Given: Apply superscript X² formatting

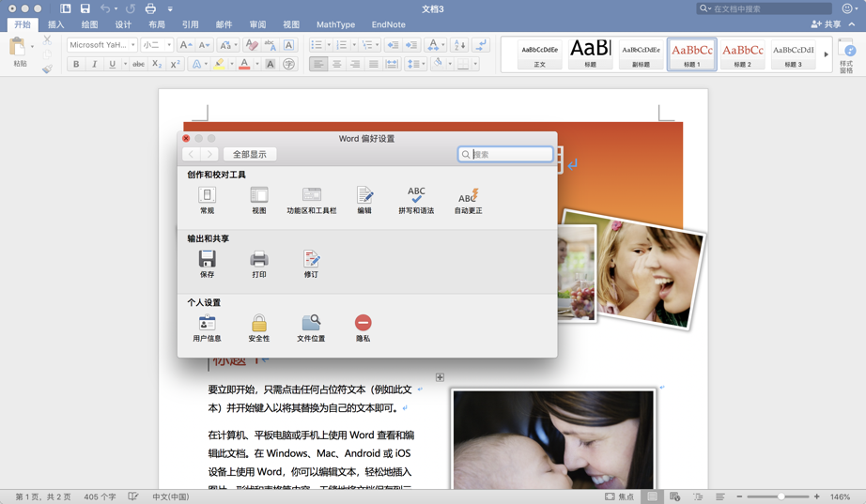Looking at the screenshot, I should click(x=175, y=64).
